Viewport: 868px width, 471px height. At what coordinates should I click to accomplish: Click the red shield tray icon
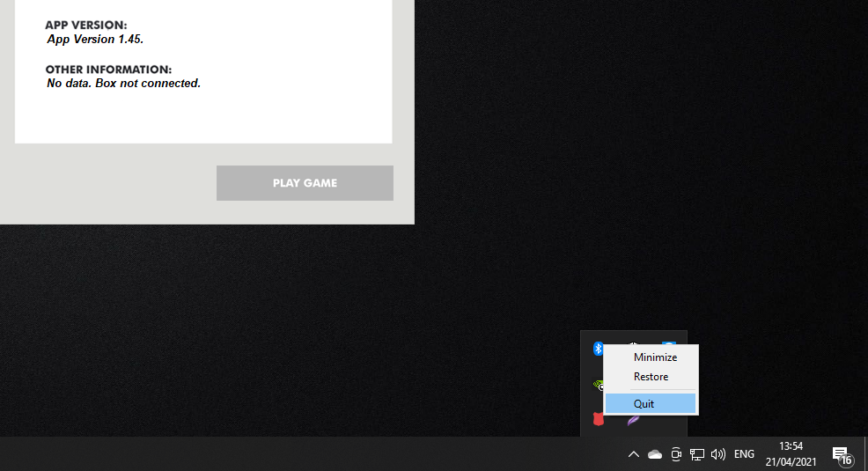598,419
